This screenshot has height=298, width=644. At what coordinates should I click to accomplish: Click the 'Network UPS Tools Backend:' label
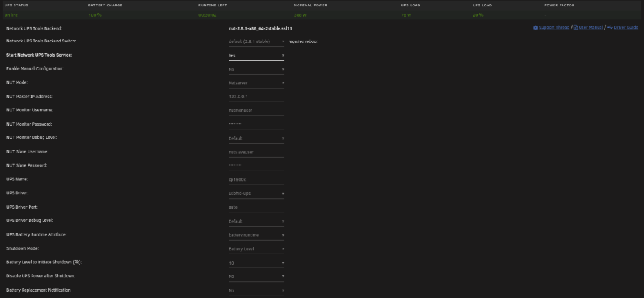(x=34, y=29)
